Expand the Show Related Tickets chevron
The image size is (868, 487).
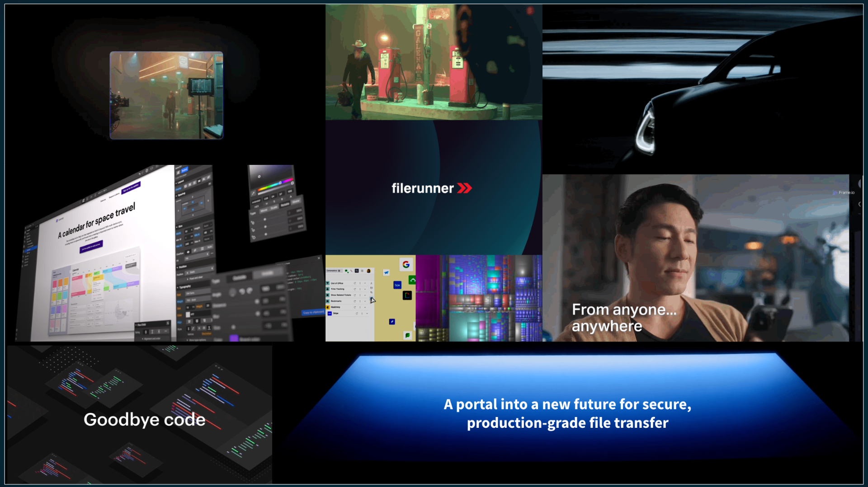pyautogui.click(x=365, y=295)
